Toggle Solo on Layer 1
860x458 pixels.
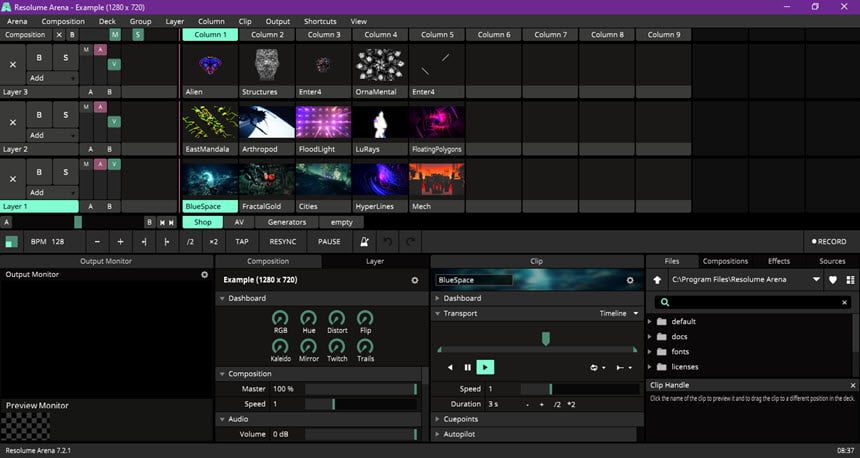66,172
